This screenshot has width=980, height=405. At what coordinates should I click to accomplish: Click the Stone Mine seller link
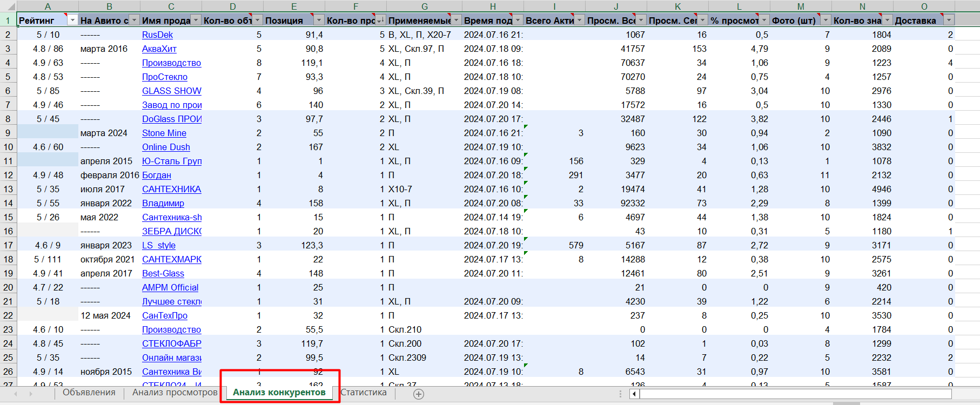click(164, 133)
